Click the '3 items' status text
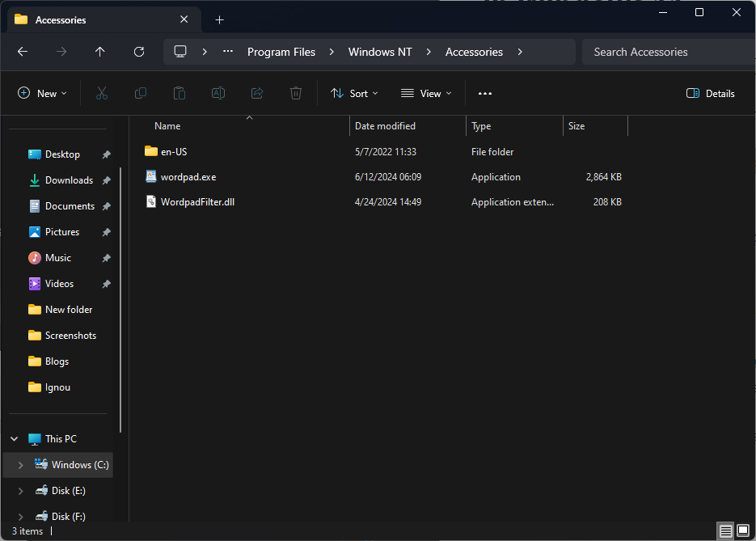The height and width of the screenshot is (541, 756). point(27,530)
